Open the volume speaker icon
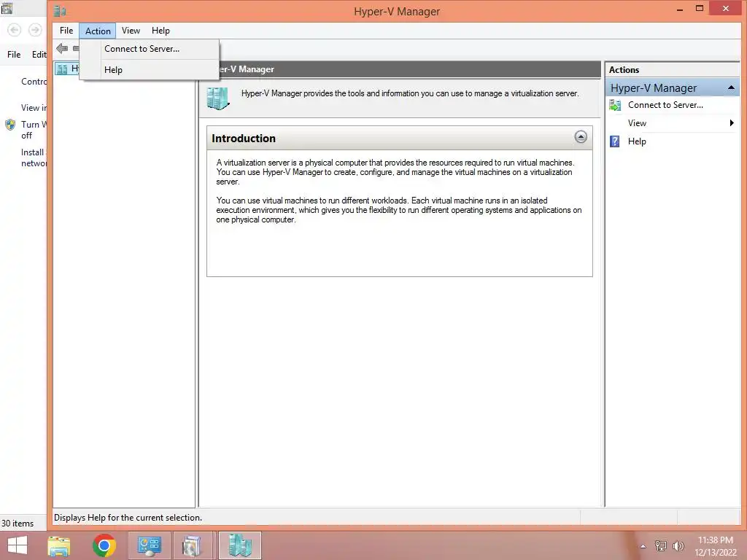The height and width of the screenshot is (560, 747). (678, 545)
